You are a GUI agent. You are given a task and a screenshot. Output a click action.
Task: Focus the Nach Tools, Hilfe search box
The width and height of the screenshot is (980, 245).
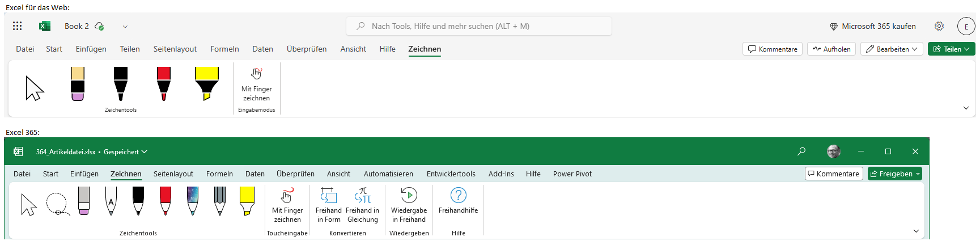pos(479,26)
